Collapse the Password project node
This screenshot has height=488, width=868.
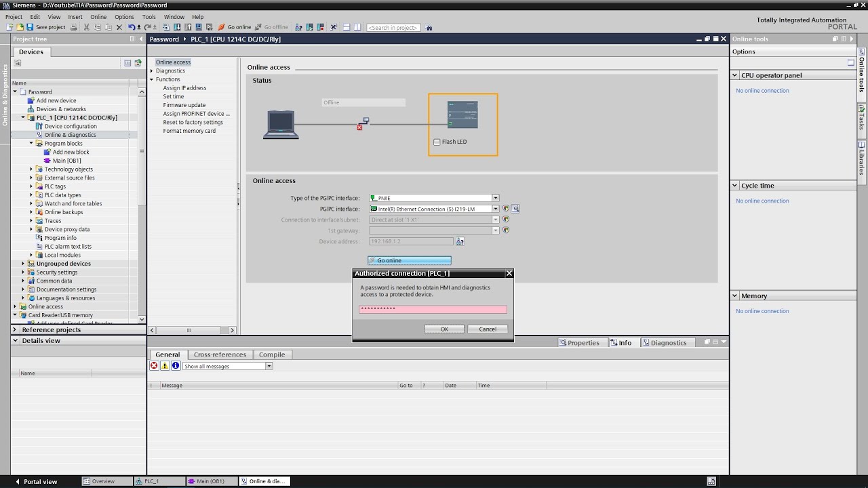tap(15, 91)
